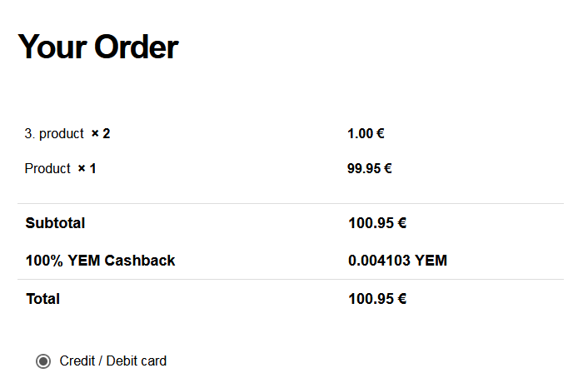Click the total amount 100.95 €
The height and width of the screenshot is (378, 588).
(x=377, y=299)
